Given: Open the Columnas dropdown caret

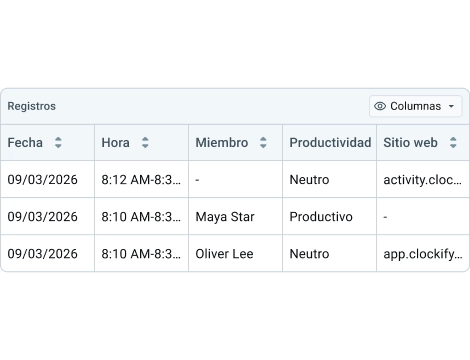Looking at the screenshot, I should pos(451,106).
